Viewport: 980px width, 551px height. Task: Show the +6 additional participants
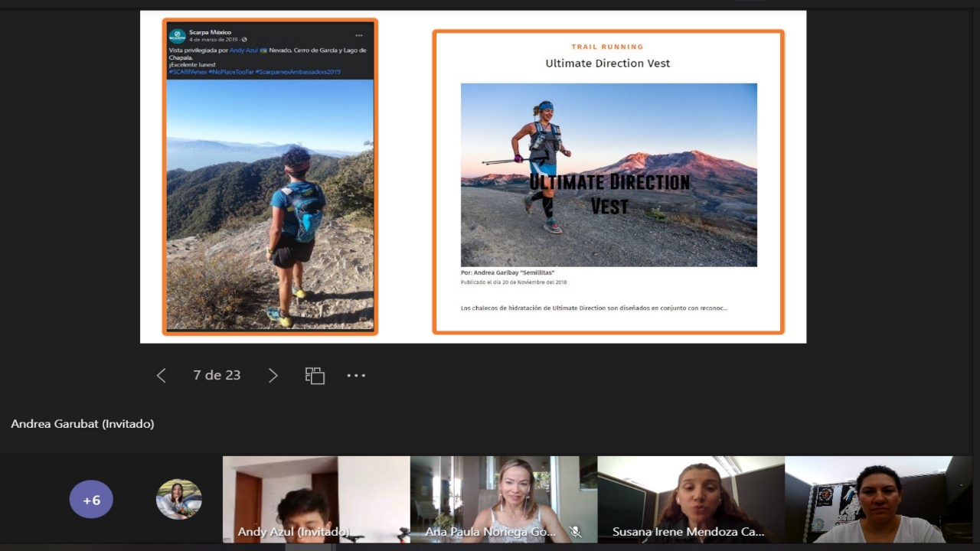pyautogui.click(x=91, y=500)
